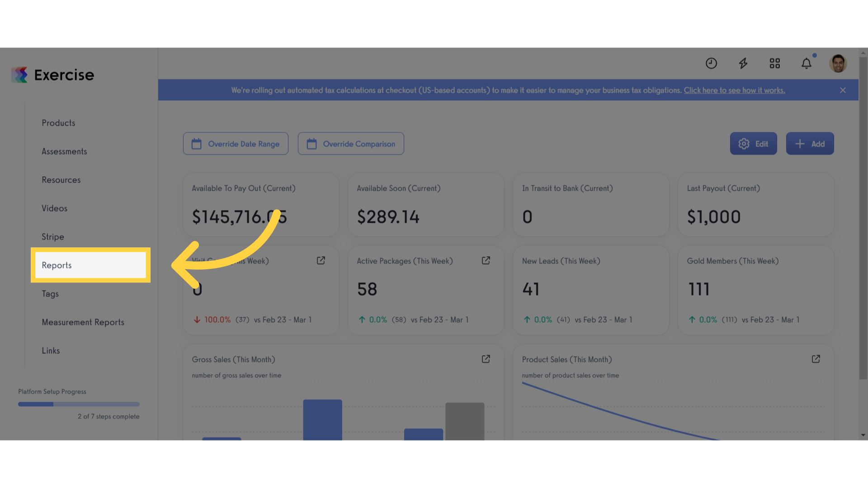Click the calendar icon in Override Comparison

[x=312, y=144]
